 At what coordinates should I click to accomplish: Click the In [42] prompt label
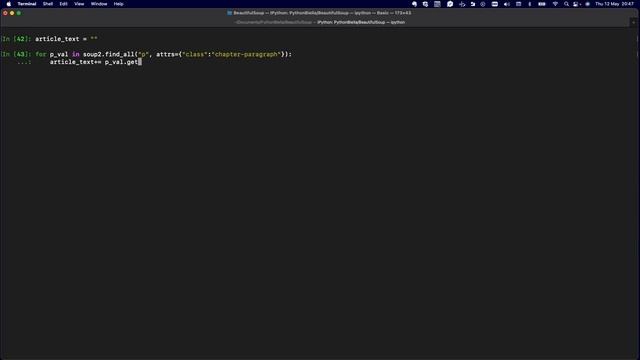(x=16, y=39)
